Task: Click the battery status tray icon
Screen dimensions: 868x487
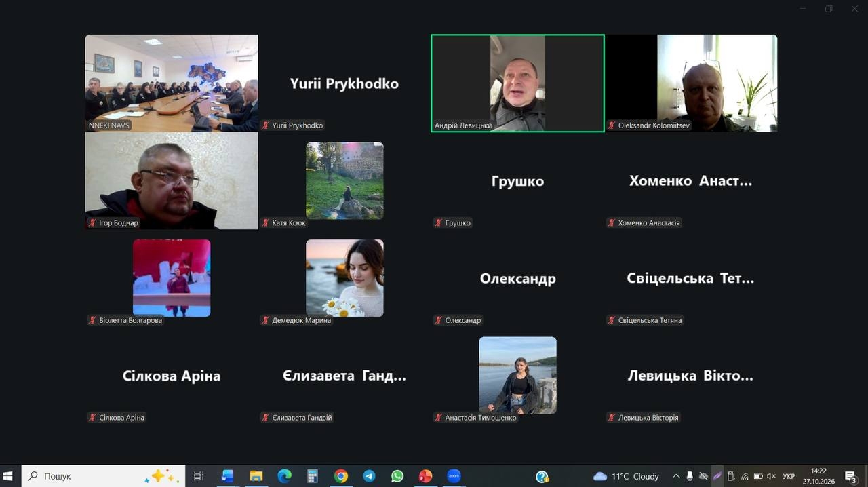Action: click(758, 476)
